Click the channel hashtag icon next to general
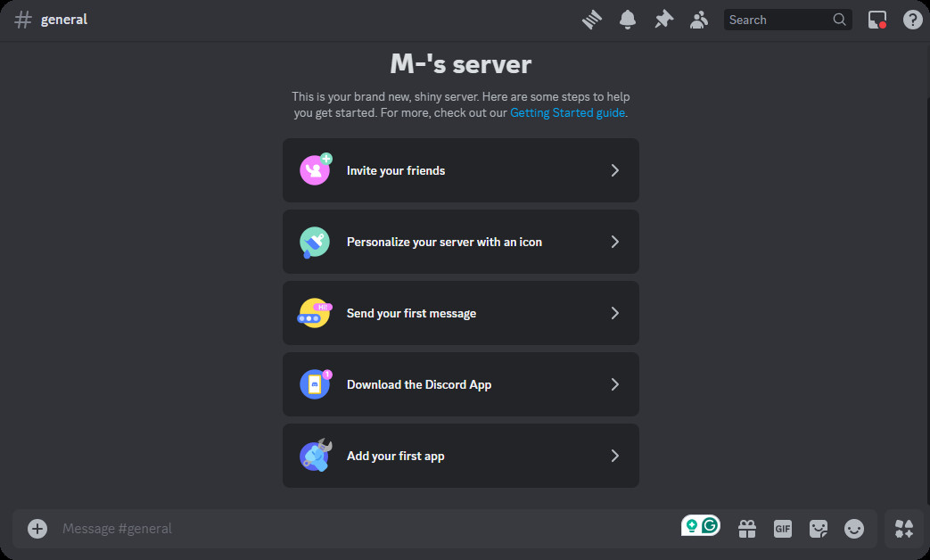930x560 pixels. click(x=23, y=20)
